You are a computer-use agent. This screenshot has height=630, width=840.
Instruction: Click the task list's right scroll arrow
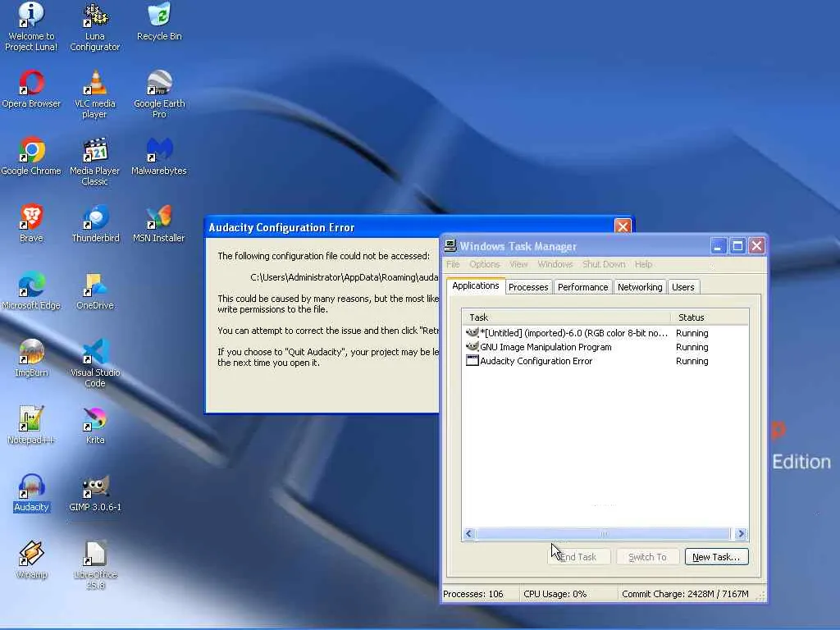(x=741, y=533)
